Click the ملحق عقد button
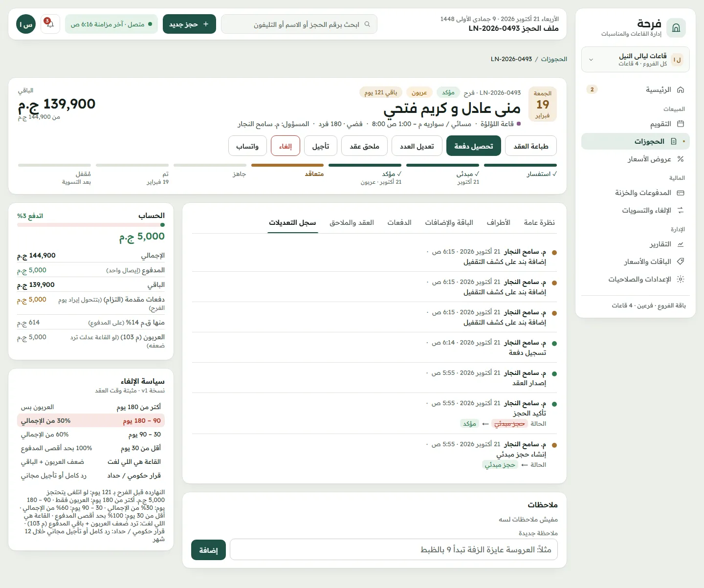 point(365,146)
